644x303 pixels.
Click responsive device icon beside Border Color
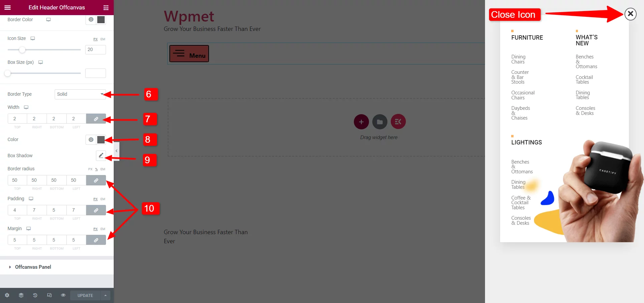click(x=49, y=19)
